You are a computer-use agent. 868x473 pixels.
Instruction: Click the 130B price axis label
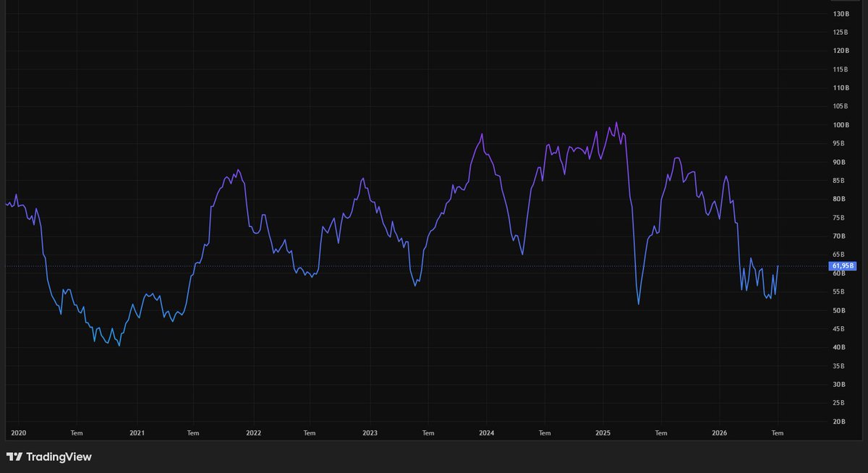coord(841,14)
